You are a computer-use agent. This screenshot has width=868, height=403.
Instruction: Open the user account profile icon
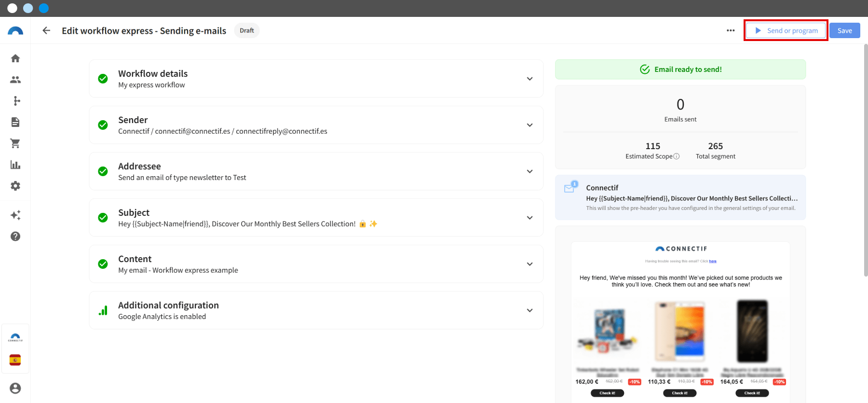15,388
